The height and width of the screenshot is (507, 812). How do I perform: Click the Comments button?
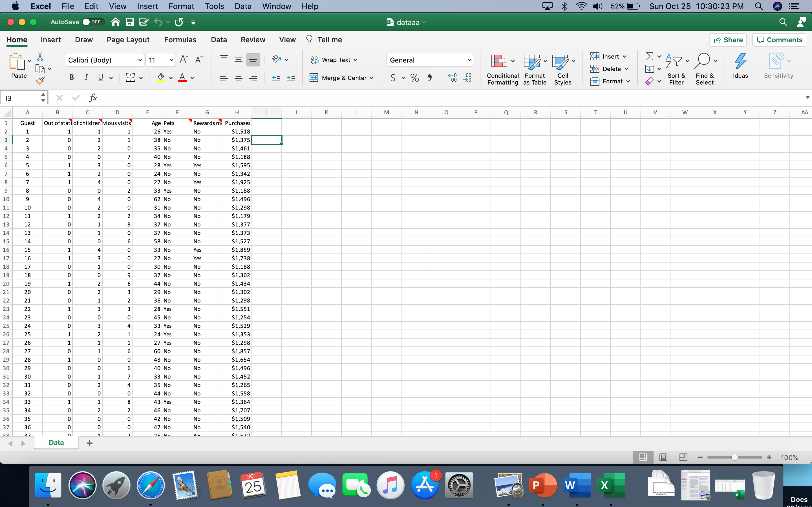click(x=779, y=40)
